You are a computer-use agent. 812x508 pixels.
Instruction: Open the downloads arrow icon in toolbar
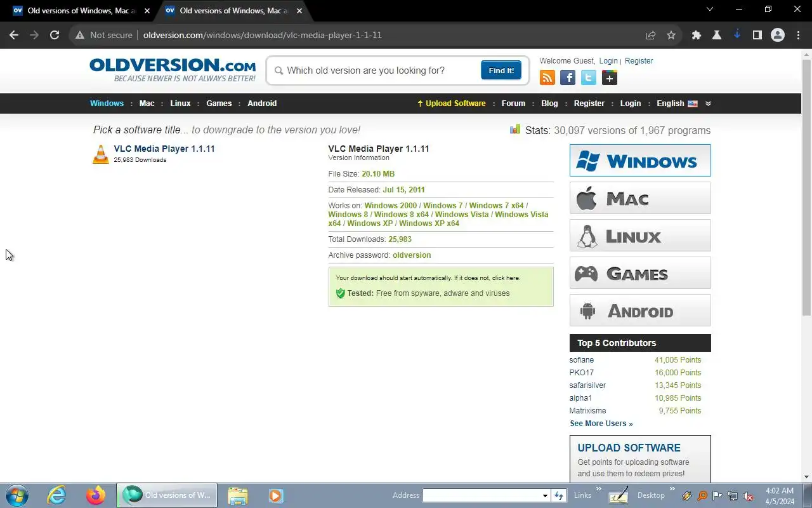tap(737, 35)
